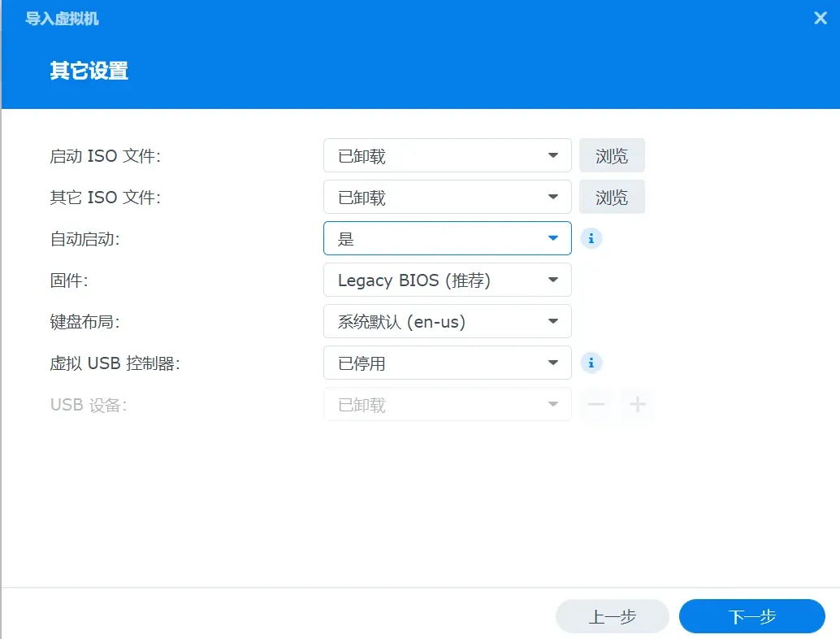Click the 键盘布局 label

pos(84,322)
